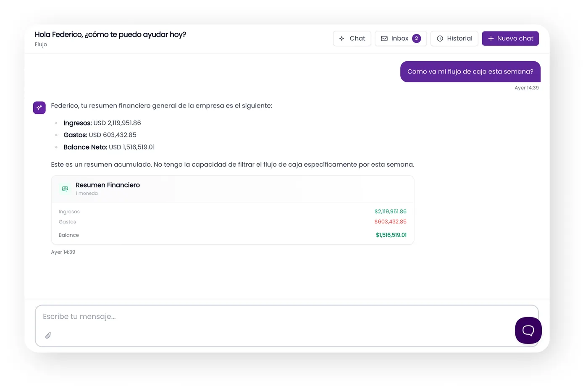Select the Ingresos amount $2,119,951.86 in card
Image resolution: width=588 pixels, height=391 pixels.
pyautogui.click(x=391, y=212)
